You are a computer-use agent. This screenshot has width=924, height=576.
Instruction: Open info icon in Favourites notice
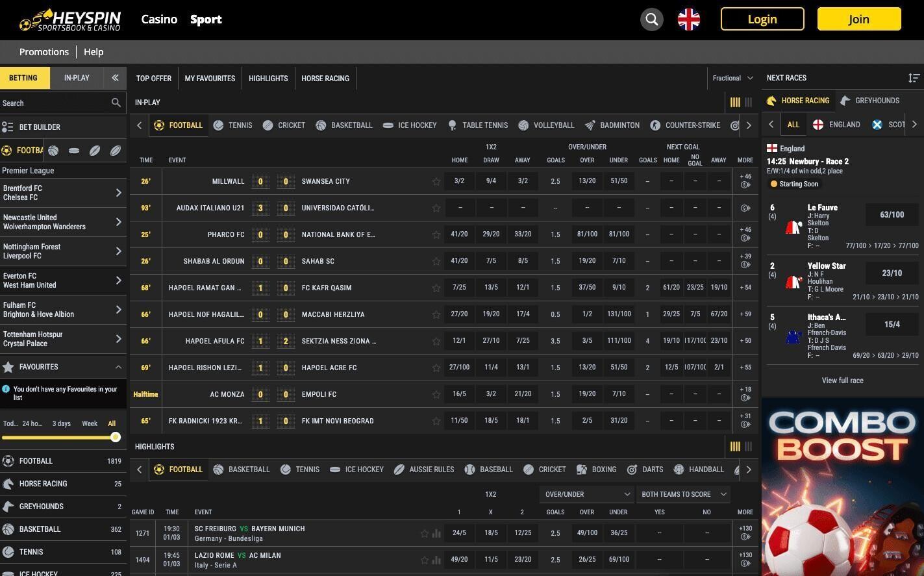coord(6,389)
